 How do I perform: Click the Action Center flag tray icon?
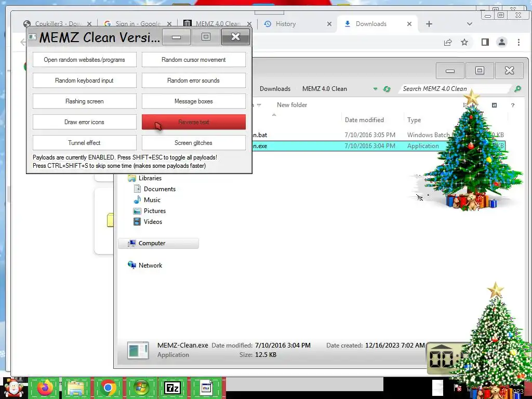pyautogui.click(x=457, y=387)
